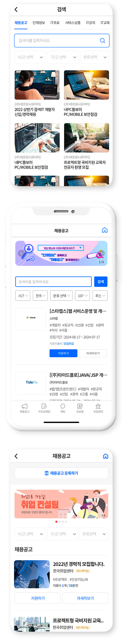The height and width of the screenshot is (644, 123).
Task: Open 분류선택 dropdown above 채용공고 heading
Action: tap(94, 534)
